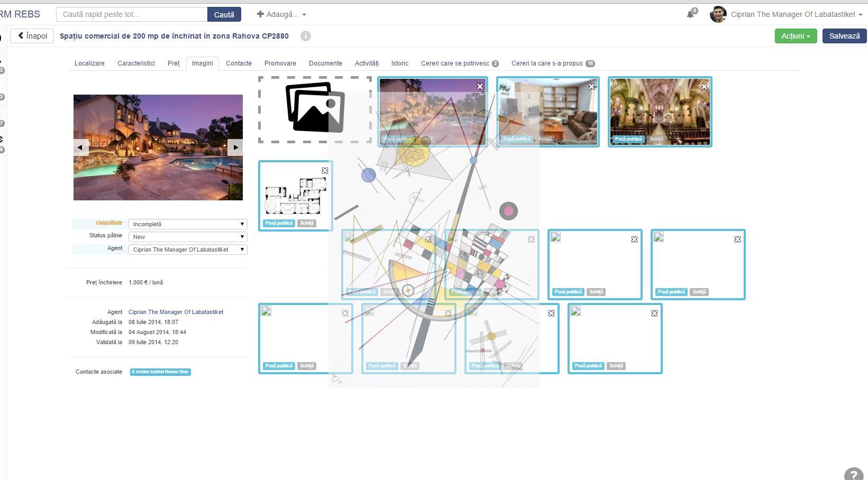Image resolution: width=868 pixels, height=480 pixels.
Task: Click the add image placeholder icon
Action: pyautogui.click(x=315, y=109)
